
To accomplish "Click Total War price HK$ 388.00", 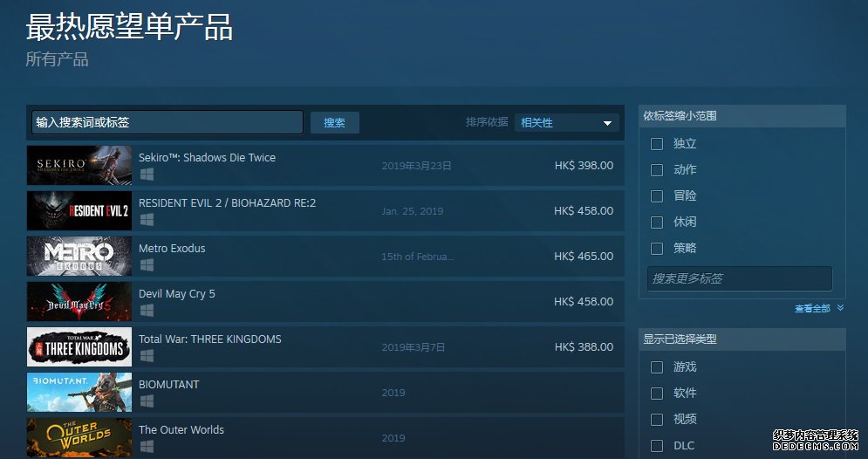I will click(x=584, y=347).
